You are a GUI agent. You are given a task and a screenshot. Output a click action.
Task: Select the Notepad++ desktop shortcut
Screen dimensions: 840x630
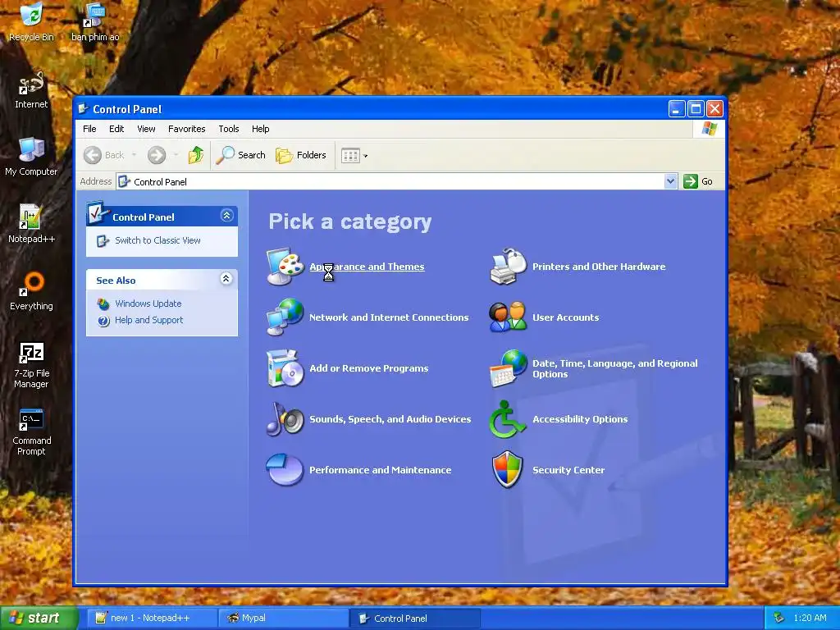pyautogui.click(x=31, y=225)
